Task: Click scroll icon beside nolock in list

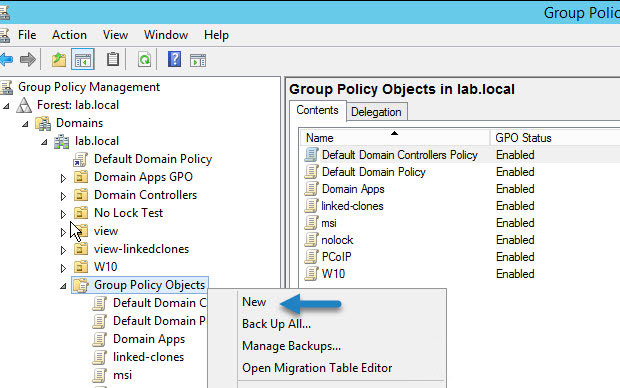Action: tap(311, 240)
